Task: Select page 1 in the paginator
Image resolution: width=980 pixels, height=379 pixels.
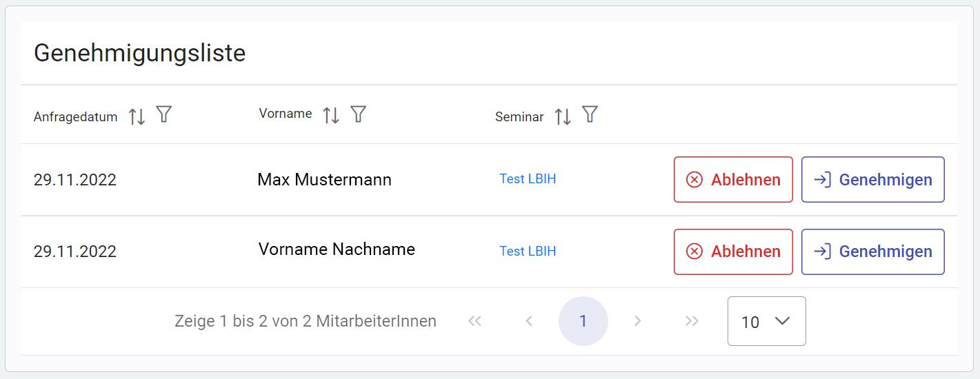Action: (x=583, y=321)
